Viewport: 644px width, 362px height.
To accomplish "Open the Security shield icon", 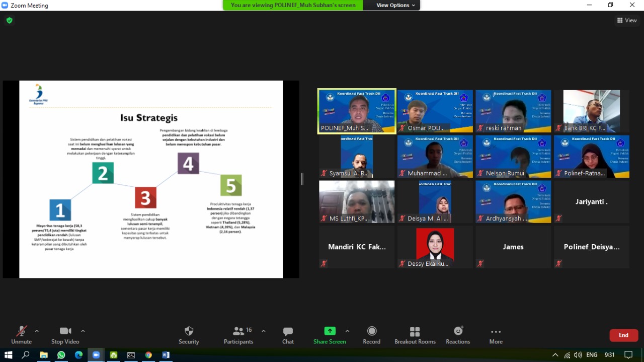I will [x=189, y=335].
